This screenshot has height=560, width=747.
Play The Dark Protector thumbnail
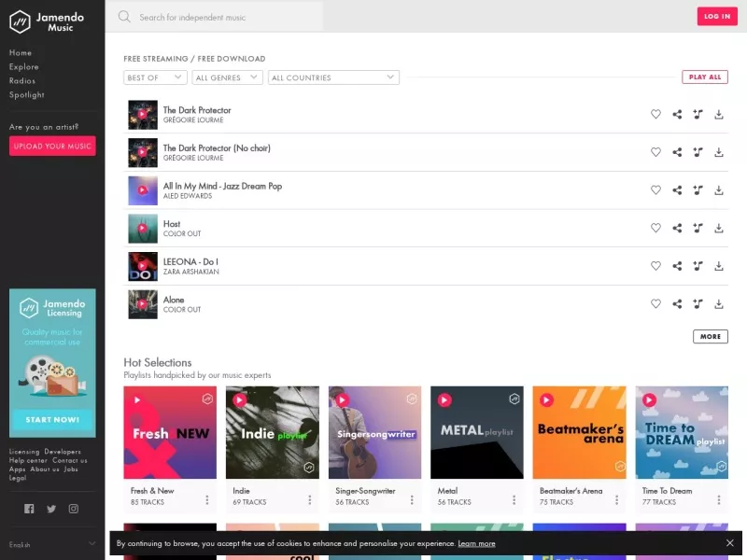[143, 114]
